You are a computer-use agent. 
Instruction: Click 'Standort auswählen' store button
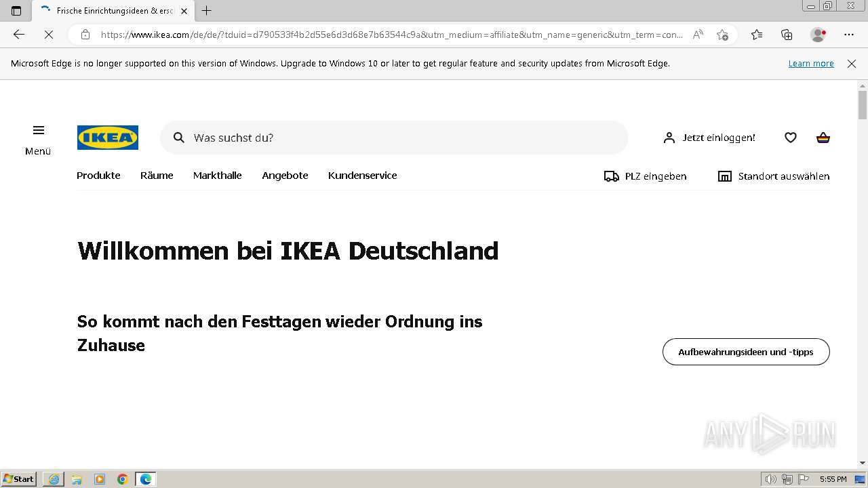(774, 176)
